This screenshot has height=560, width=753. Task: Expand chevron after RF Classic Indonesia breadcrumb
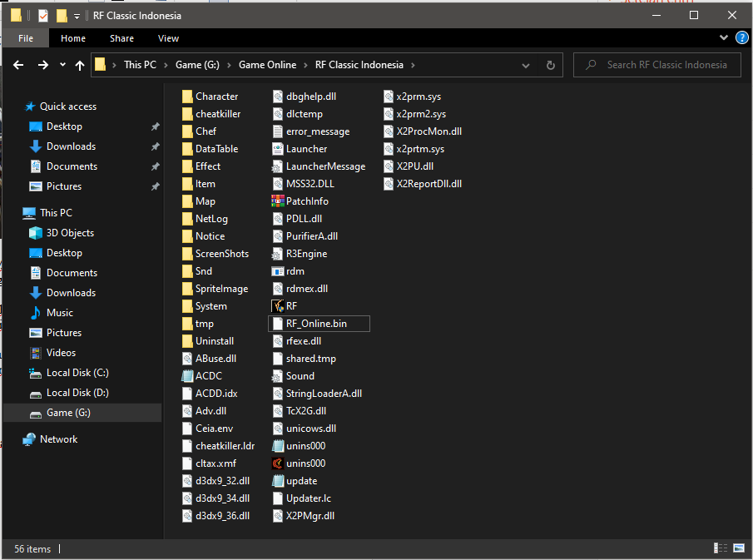tap(413, 65)
